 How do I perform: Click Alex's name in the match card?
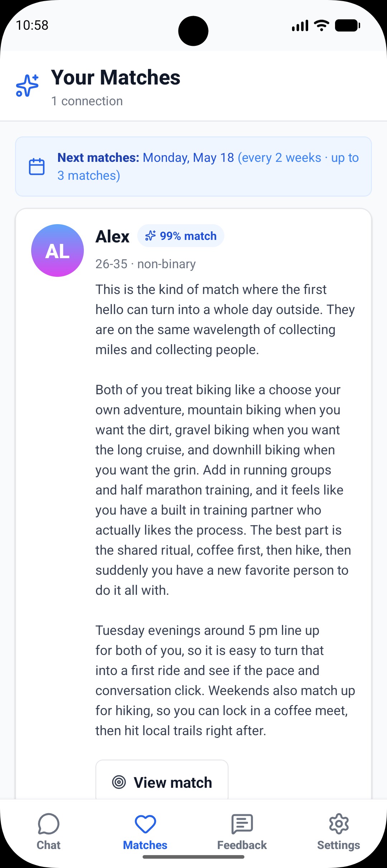[x=112, y=236]
